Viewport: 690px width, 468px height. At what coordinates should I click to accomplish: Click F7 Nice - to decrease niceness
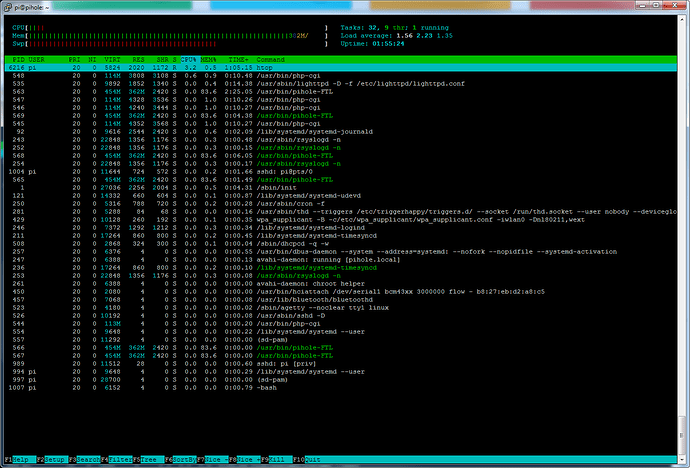click(213, 460)
